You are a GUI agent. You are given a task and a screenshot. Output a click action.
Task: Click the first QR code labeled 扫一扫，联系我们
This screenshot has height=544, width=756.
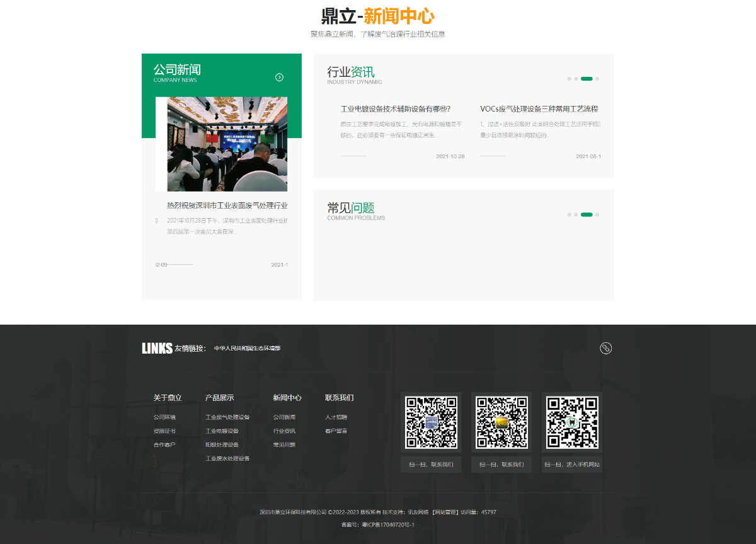point(431,422)
